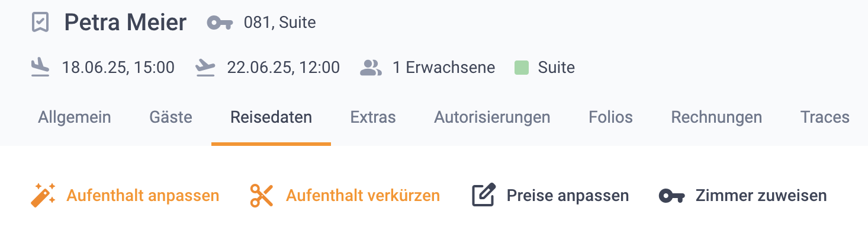
Task: Click the scissors icon for Aufenthalt verkürzen
Action: click(262, 195)
